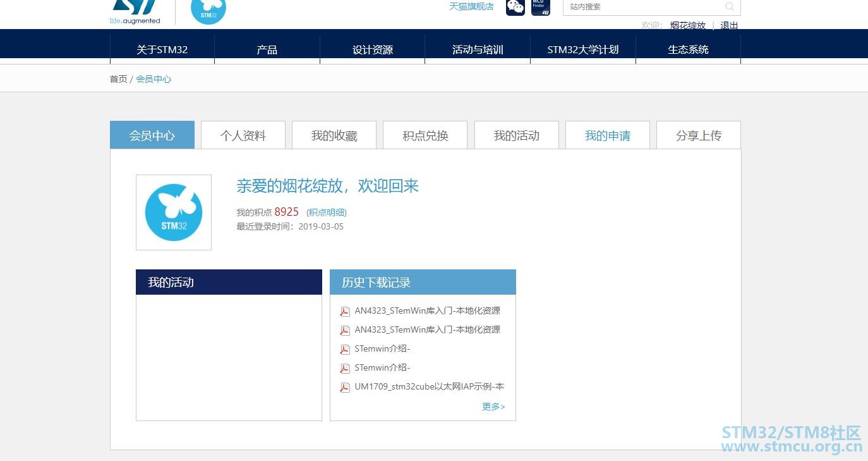Image resolution: width=868 pixels, height=461 pixels.
Task: Click 更多> to see more downloads
Action: (493, 407)
